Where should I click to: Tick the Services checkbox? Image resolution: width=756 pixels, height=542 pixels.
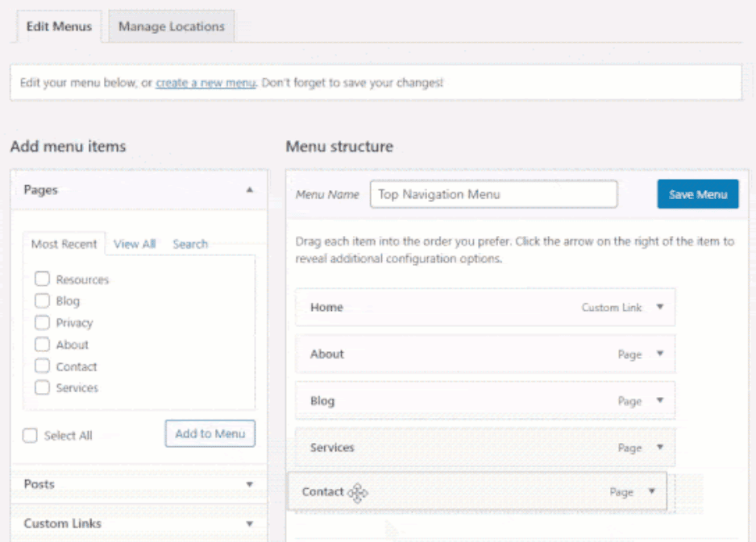pos(42,387)
